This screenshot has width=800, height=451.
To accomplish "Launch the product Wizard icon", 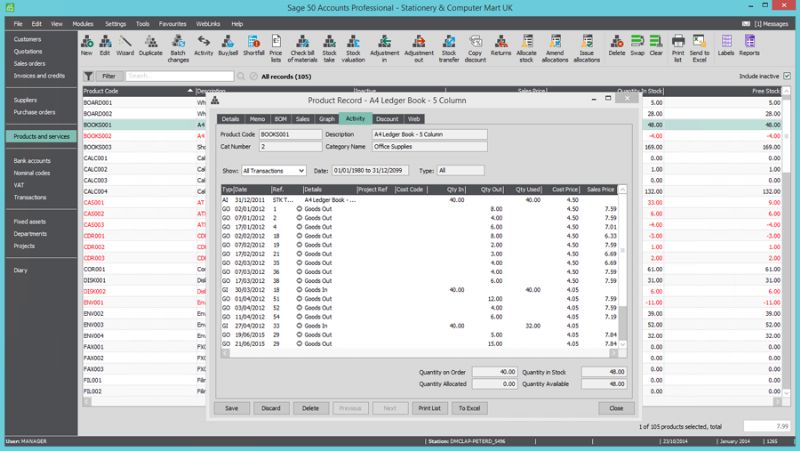I will tap(125, 45).
